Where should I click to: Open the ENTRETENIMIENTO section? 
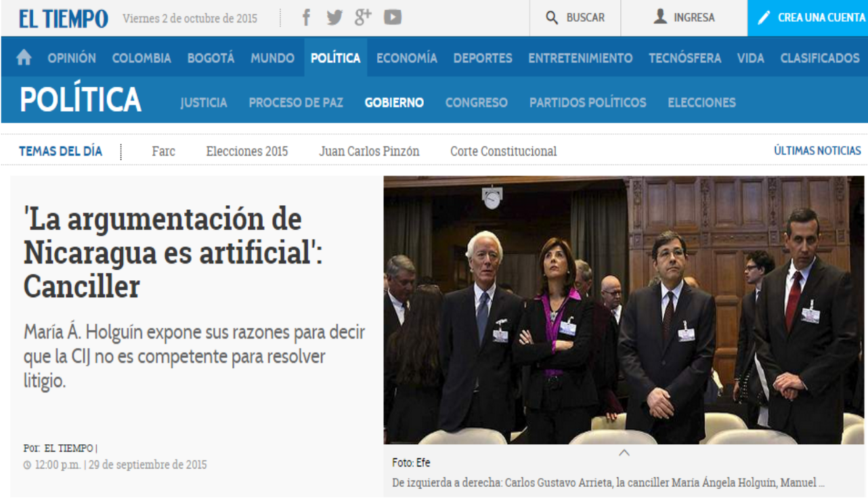click(580, 58)
